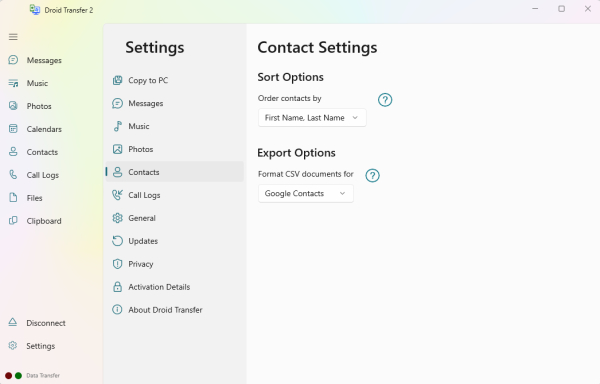Click the Contacts person icon in left sidebar
Viewport: 600px width, 384px height.
pyautogui.click(x=13, y=152)
